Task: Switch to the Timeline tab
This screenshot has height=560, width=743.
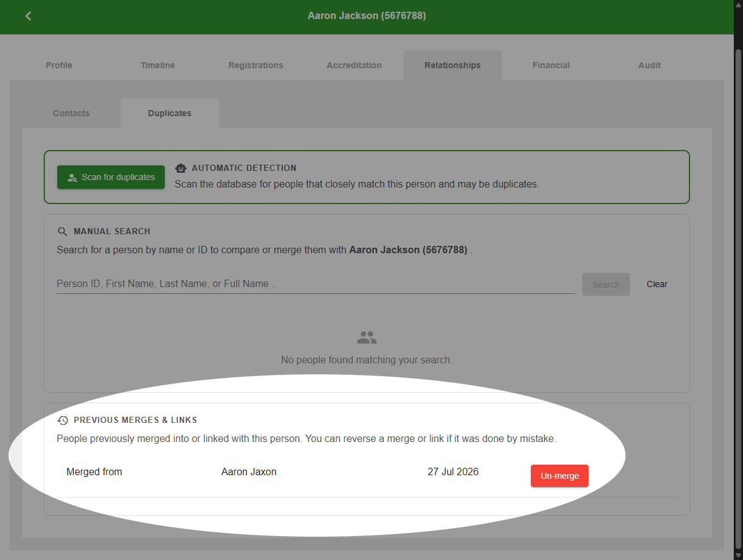Action: (x=157, y=65)
